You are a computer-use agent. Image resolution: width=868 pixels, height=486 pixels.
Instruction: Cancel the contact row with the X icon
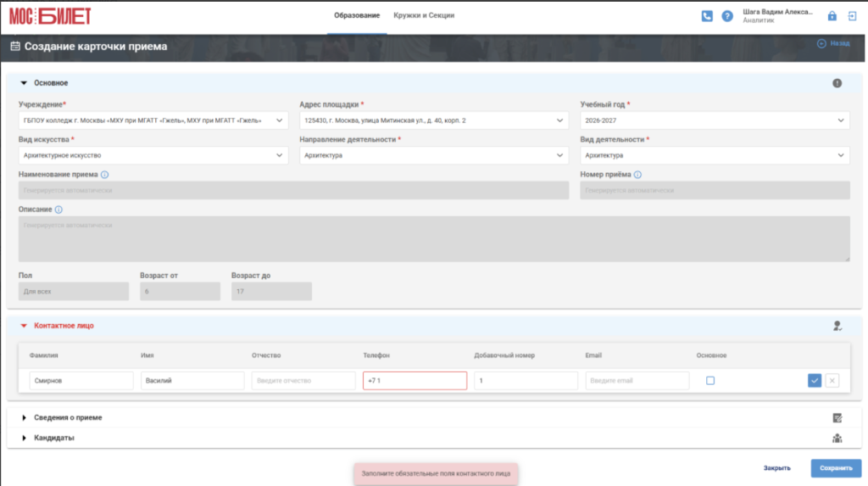click(x=832, y=381)
